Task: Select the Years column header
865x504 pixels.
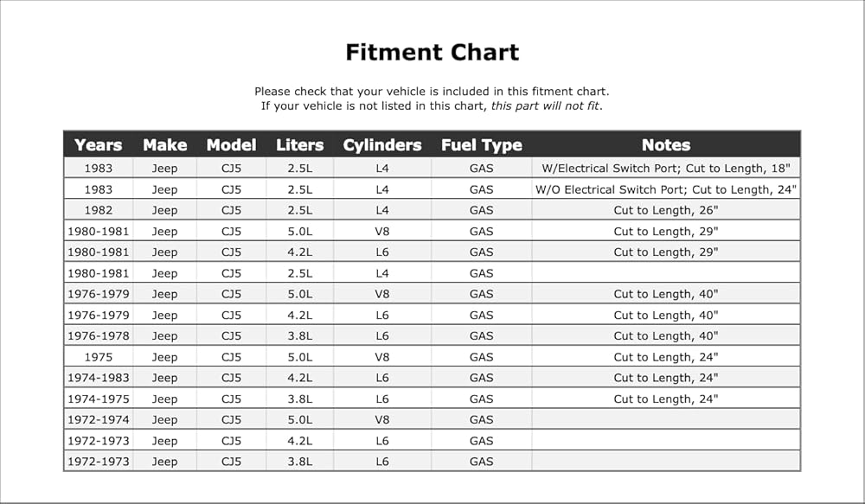Action: click(99, 145)
